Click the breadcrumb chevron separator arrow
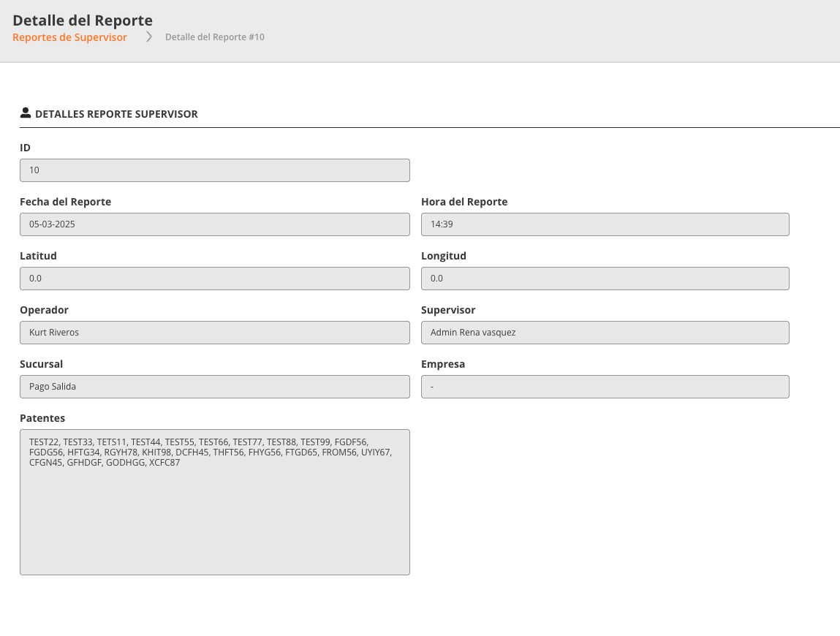840x636 pixels. coord(148,37)
